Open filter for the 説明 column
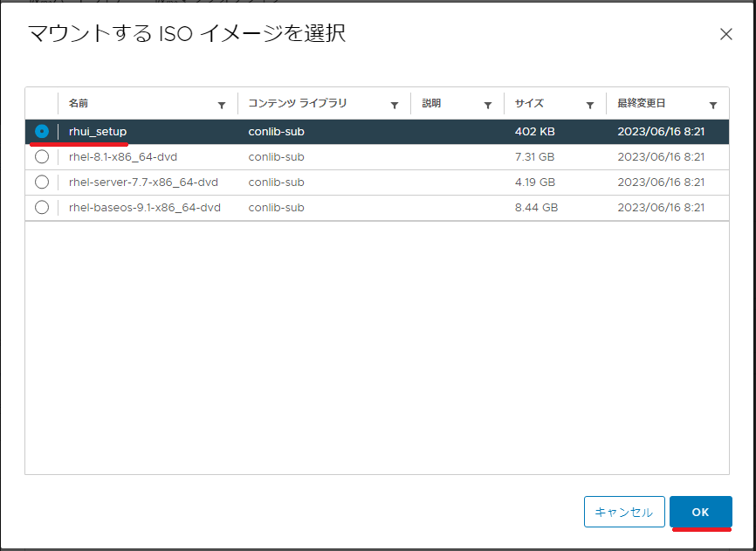Viewport: 756px width, 551px height. coord(488,105)
